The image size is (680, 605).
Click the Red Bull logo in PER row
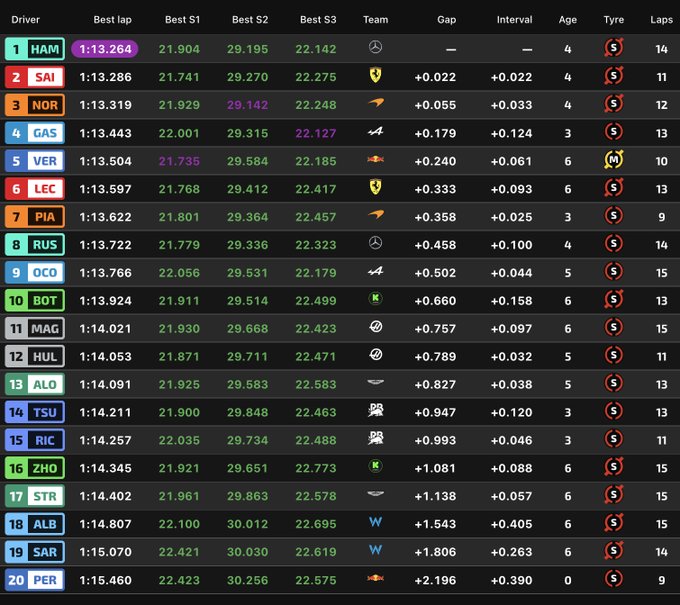point(376,578)
